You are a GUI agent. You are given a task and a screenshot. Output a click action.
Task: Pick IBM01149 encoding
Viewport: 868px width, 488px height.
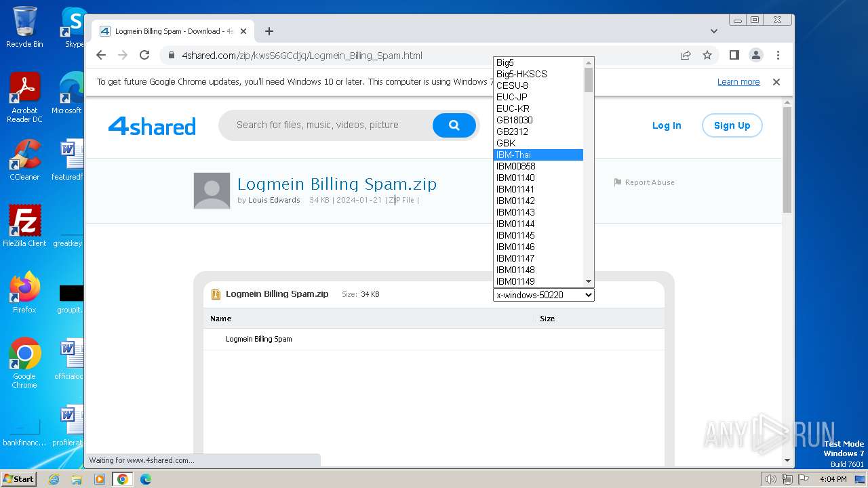point(538,281)
